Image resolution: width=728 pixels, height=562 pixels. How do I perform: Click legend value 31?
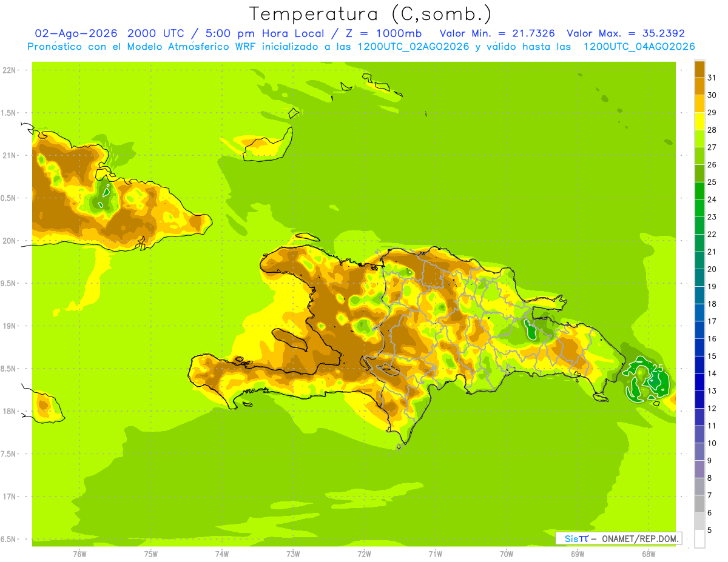[x=712, y=78]
